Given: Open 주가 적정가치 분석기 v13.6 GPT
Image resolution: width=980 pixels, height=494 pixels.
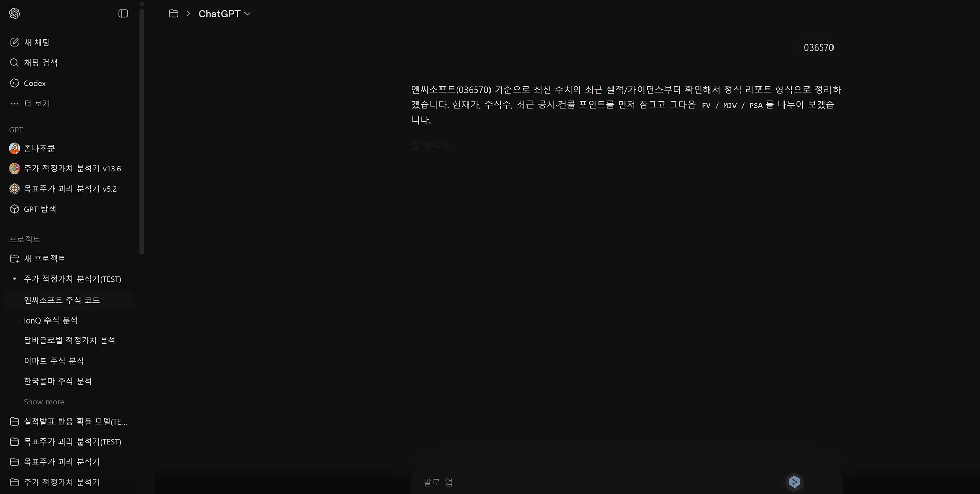Looking at the screenshot, I should point(69,169).
